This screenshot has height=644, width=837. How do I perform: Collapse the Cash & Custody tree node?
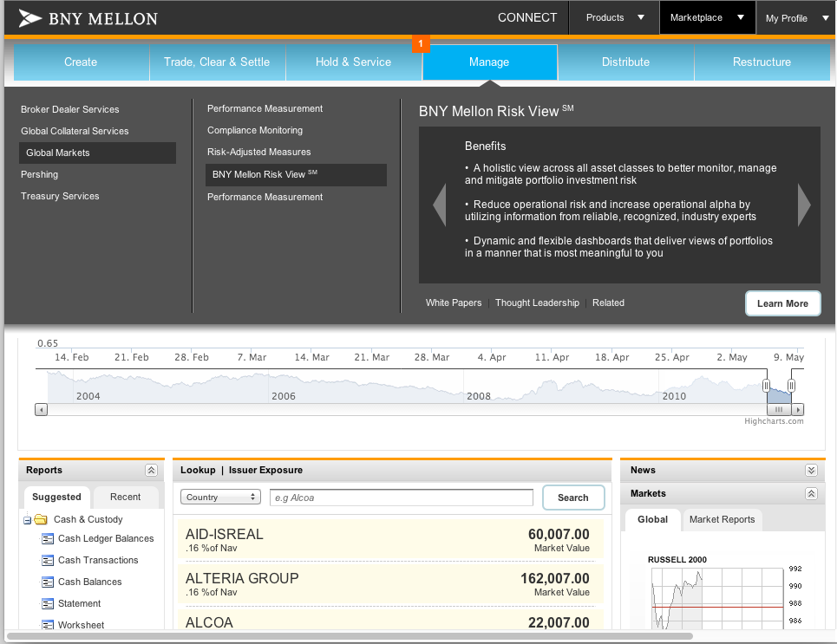pos(27,520)
